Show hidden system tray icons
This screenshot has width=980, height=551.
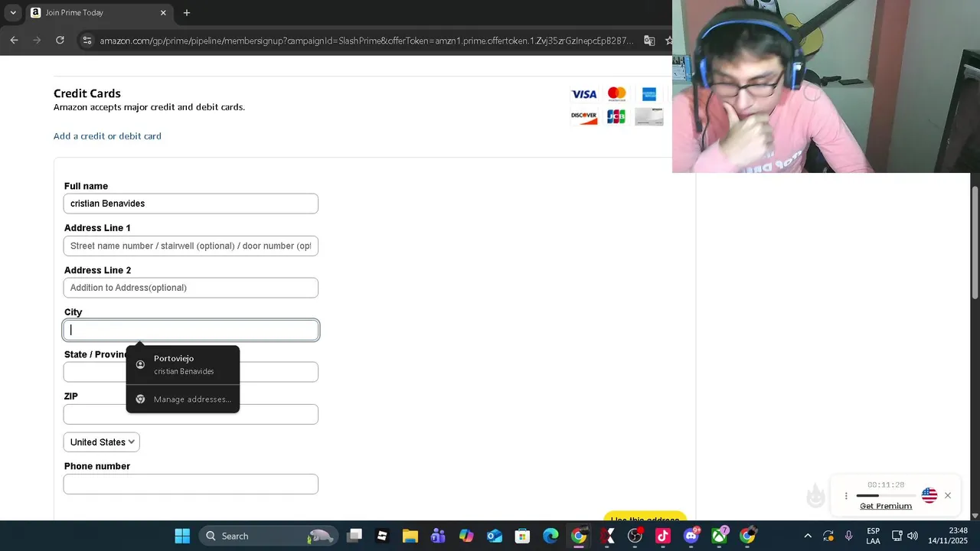[808, 536]
